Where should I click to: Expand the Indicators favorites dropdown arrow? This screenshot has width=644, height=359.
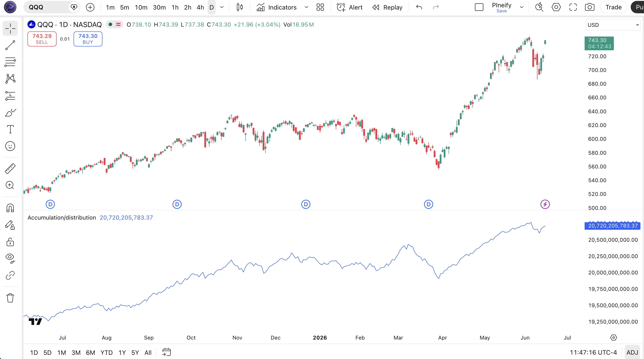(306, 7)
